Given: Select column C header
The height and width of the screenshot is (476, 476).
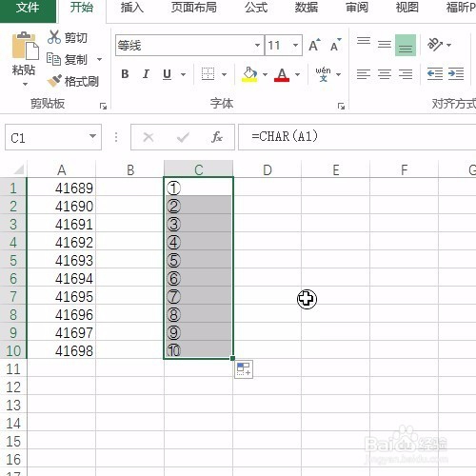Looking at the screenshot, I should [x=199, y=169].
